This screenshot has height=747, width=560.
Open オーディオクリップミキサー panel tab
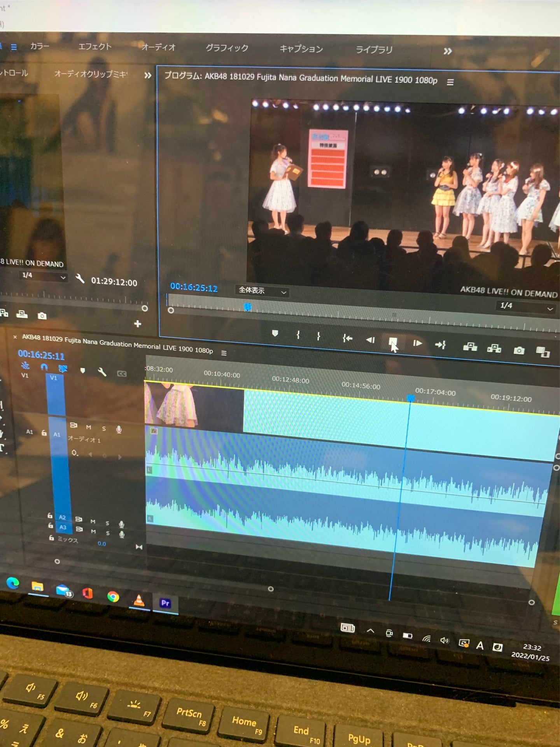[91, 74]
